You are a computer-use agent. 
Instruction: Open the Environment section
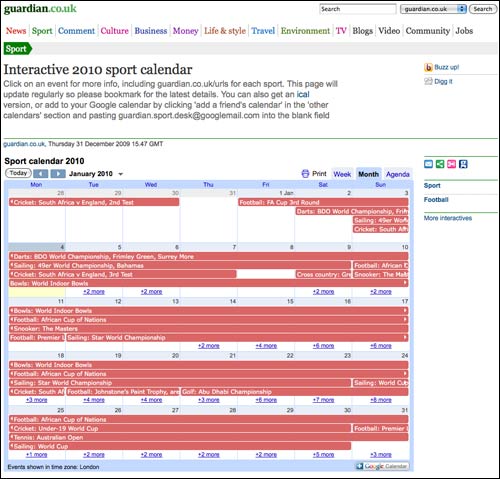click(305, 31)
